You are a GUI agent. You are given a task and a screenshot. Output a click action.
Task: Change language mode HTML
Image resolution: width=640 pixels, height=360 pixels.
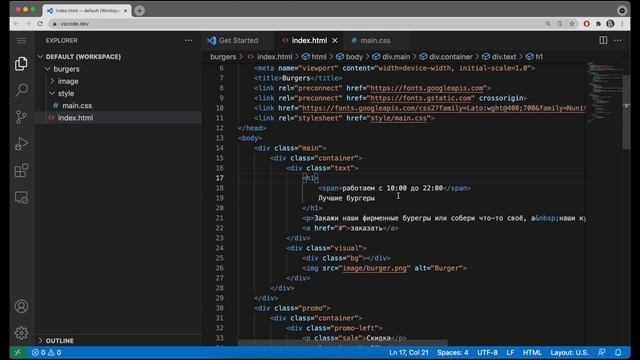[532, 352]
